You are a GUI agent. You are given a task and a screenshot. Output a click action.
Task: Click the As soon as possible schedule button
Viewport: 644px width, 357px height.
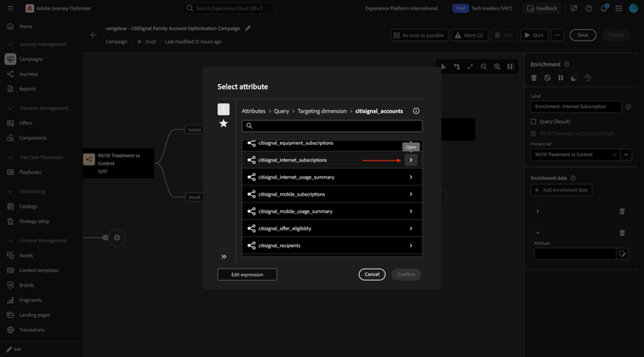coord(419,35)
